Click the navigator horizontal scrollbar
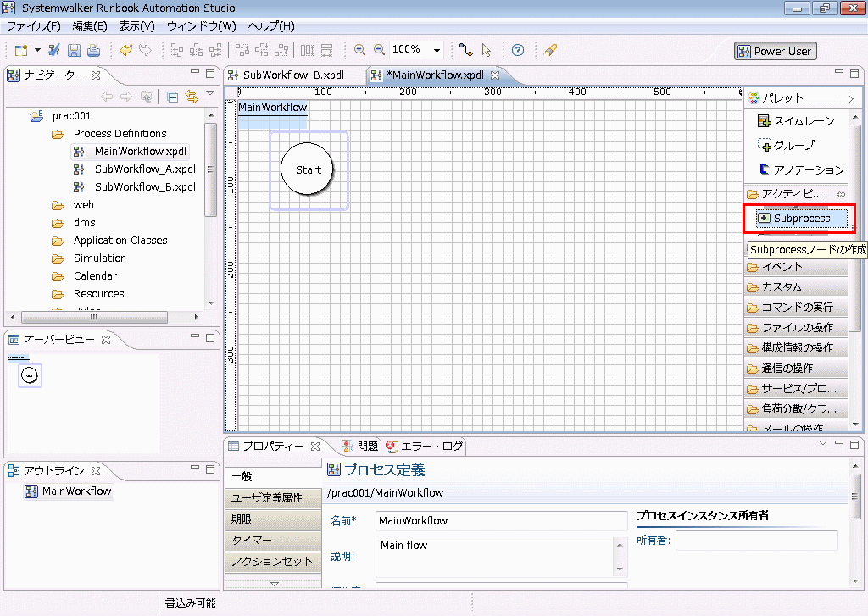Screen dimensions: 868x616 click(94, 317)
